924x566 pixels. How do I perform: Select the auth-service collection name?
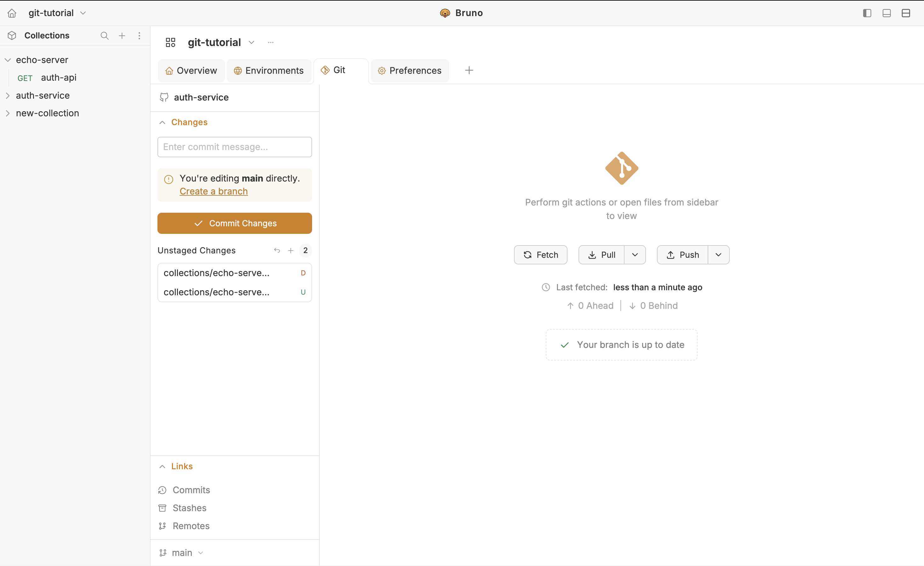coord(43,96)
